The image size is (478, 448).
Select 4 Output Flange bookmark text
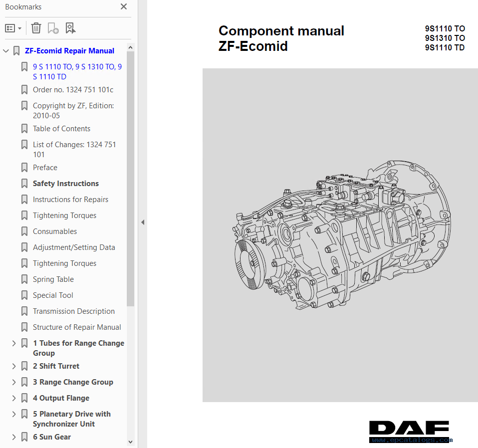coord(61,398)
